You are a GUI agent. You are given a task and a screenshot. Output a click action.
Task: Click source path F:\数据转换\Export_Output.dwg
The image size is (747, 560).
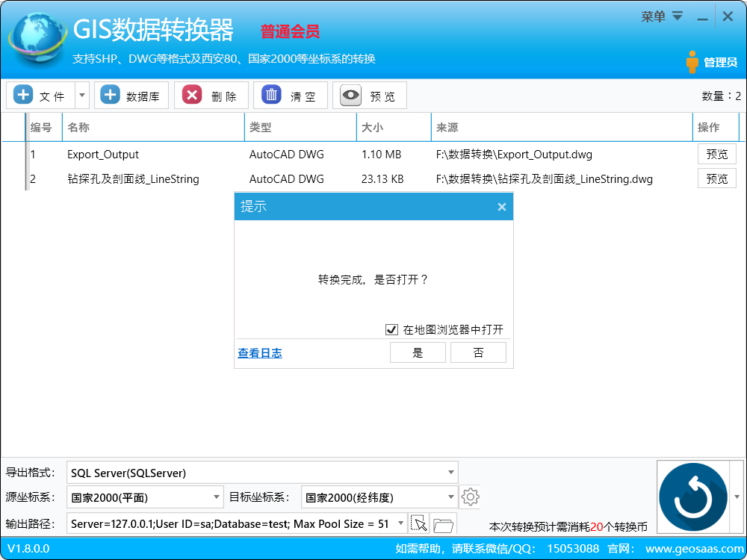coord(514,155)
